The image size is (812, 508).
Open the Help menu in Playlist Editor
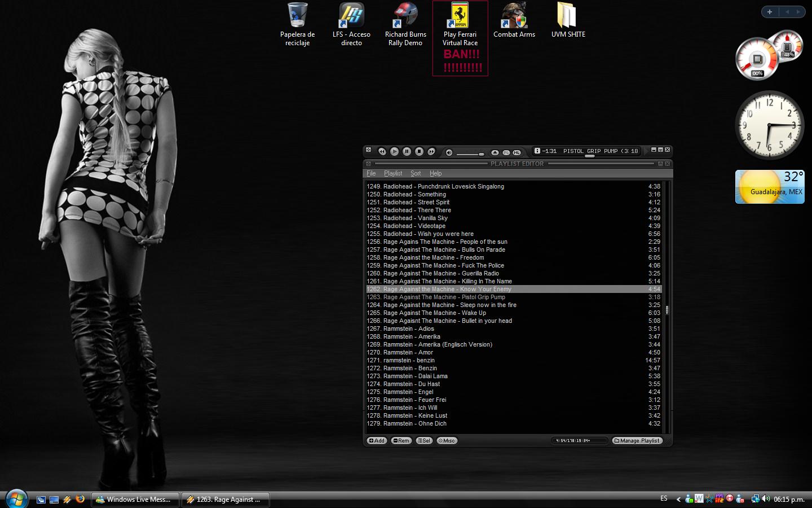tap(435, 173)
